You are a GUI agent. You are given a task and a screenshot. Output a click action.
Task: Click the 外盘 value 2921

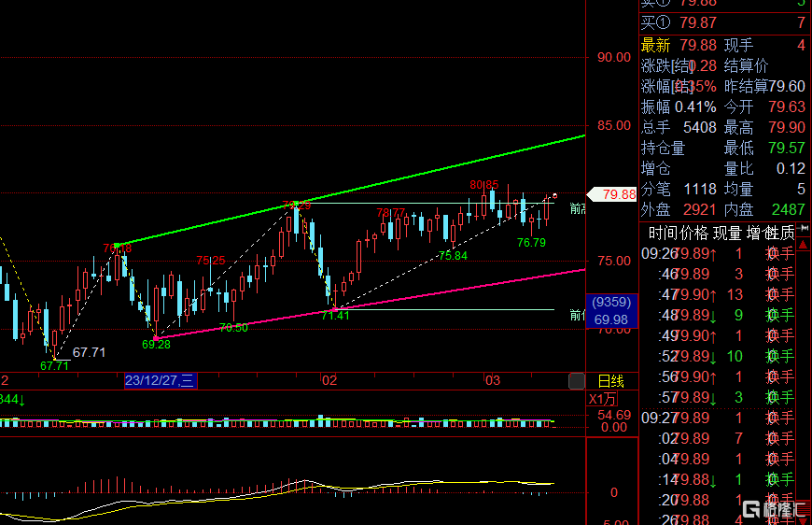(x=700, y=209)
